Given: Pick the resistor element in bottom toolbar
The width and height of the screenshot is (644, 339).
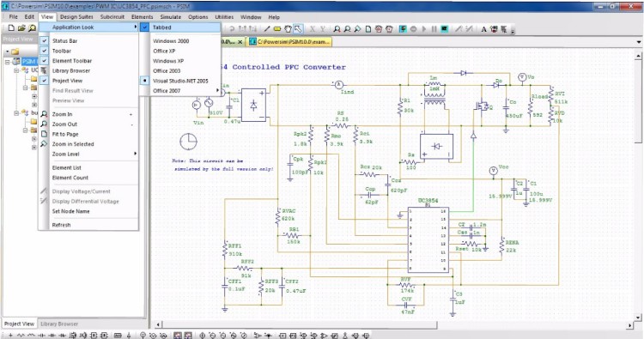Looking at the screenshot, I should click(21, 336).
